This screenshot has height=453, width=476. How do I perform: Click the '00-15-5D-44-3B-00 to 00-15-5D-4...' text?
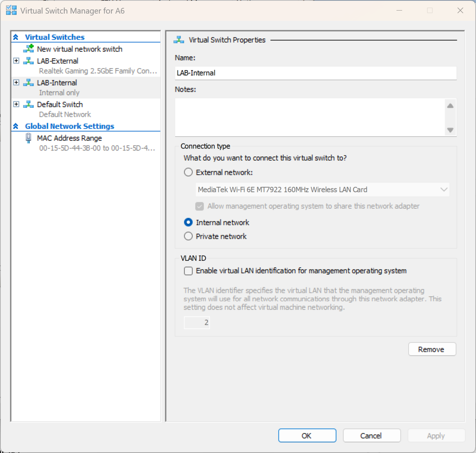[x=97, y=148]
